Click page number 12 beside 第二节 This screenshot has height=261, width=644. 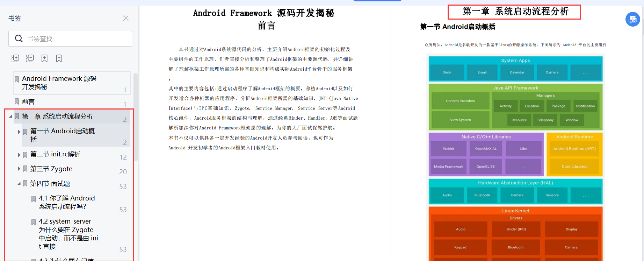123,157
